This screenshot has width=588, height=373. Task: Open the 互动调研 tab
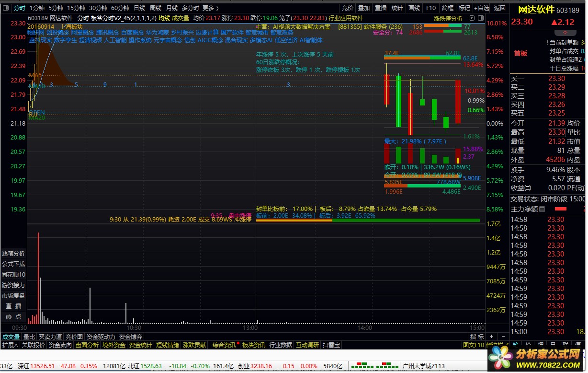[307, 345]
